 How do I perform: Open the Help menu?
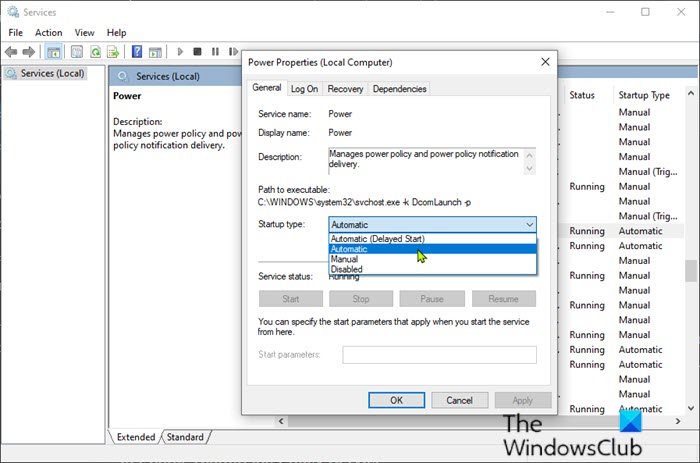117,33
